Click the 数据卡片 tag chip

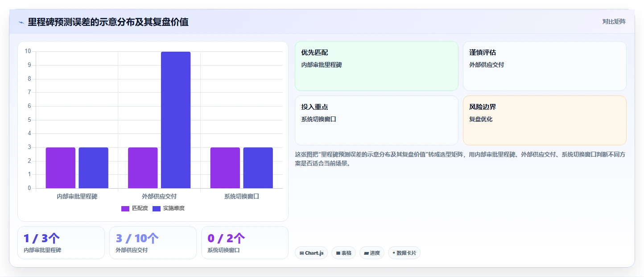click(x=404, y=253)
